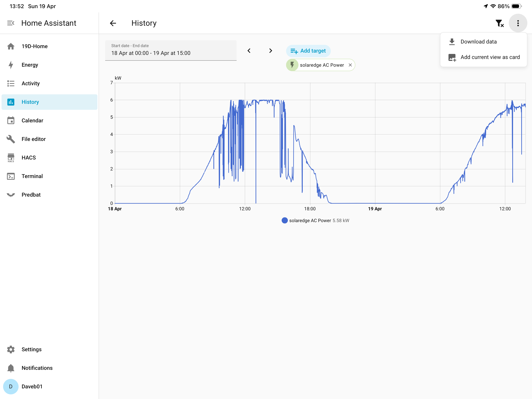Click the Activity list icon
This screenshot has width=532, height=399.
click(x=11, y=84)
